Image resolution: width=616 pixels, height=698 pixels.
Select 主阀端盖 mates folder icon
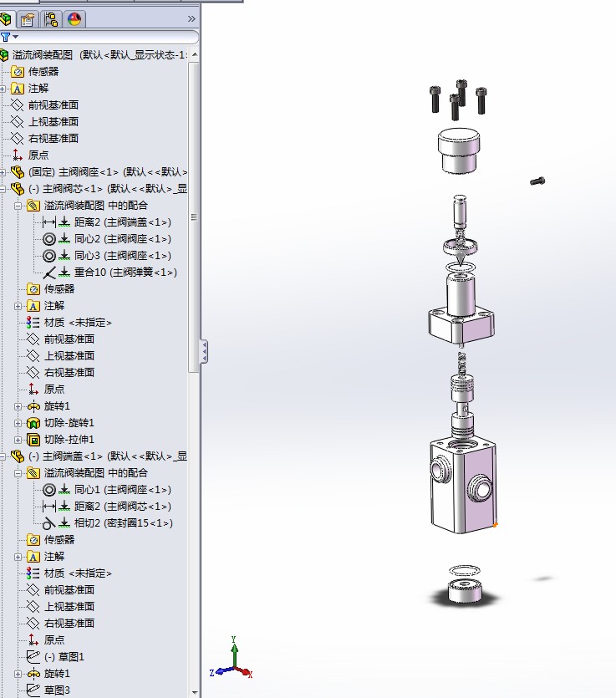33,473
